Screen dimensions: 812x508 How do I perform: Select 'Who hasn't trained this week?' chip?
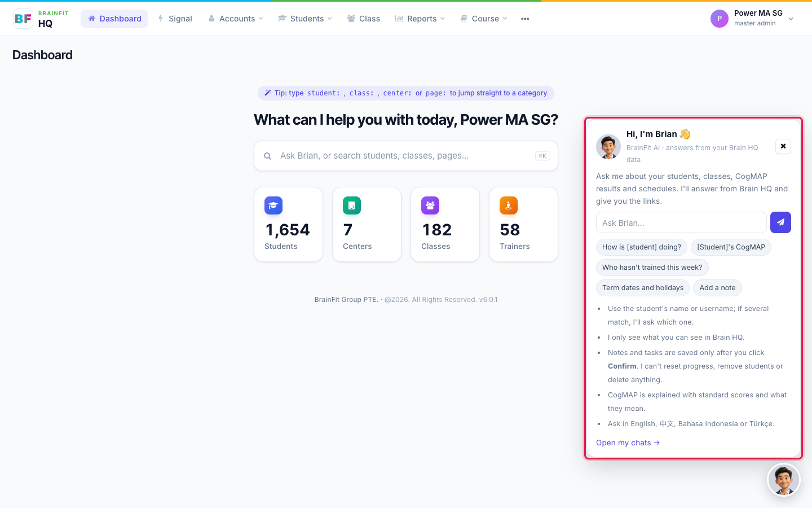[x=652, y=268]
